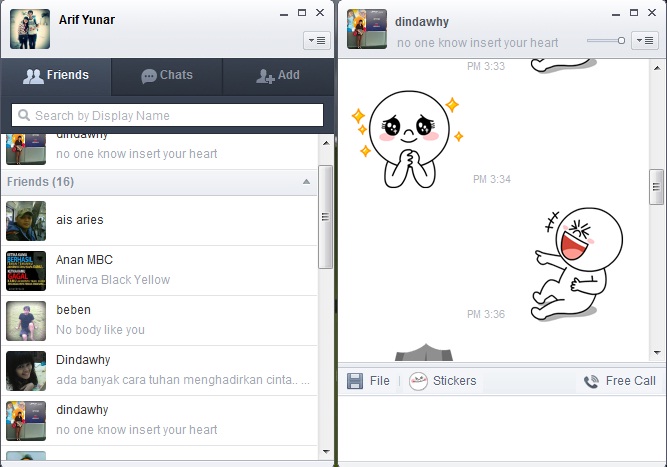Click the friends list scroll up arrow
The height and width of the screenshot is (467, 667).
pyautogui.click(x=326, y=143)
